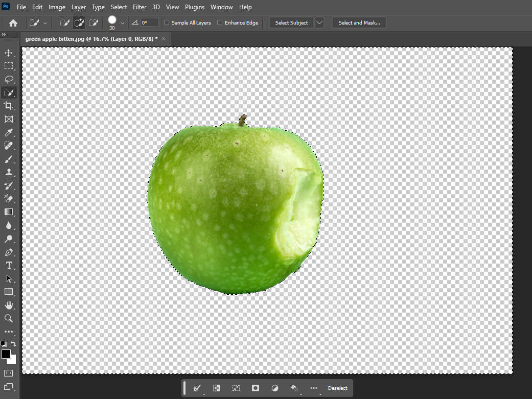The image size is (532, 399).
Task: Open the Select menu
Action: point(119,7)
